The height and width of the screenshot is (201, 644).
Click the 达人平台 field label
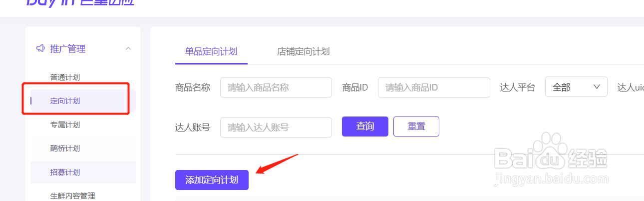click(x=518, y=87)
